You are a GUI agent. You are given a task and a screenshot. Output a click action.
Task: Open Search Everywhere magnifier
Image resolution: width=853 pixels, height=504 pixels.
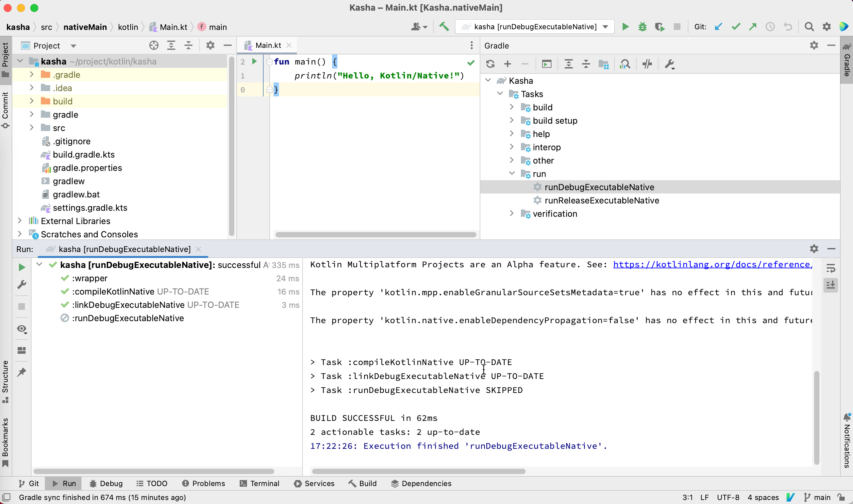(x=809, y=27)
